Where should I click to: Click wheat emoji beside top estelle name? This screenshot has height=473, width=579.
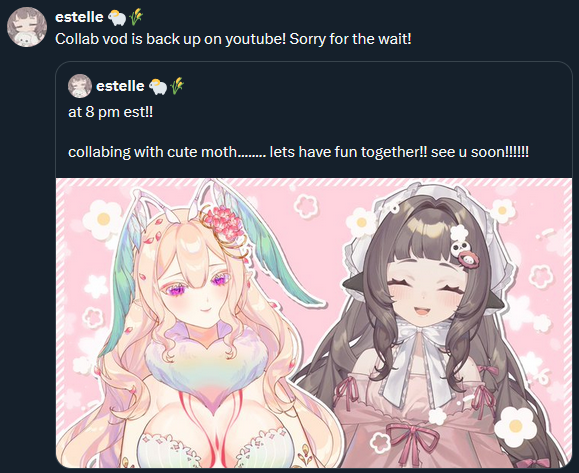136,17
